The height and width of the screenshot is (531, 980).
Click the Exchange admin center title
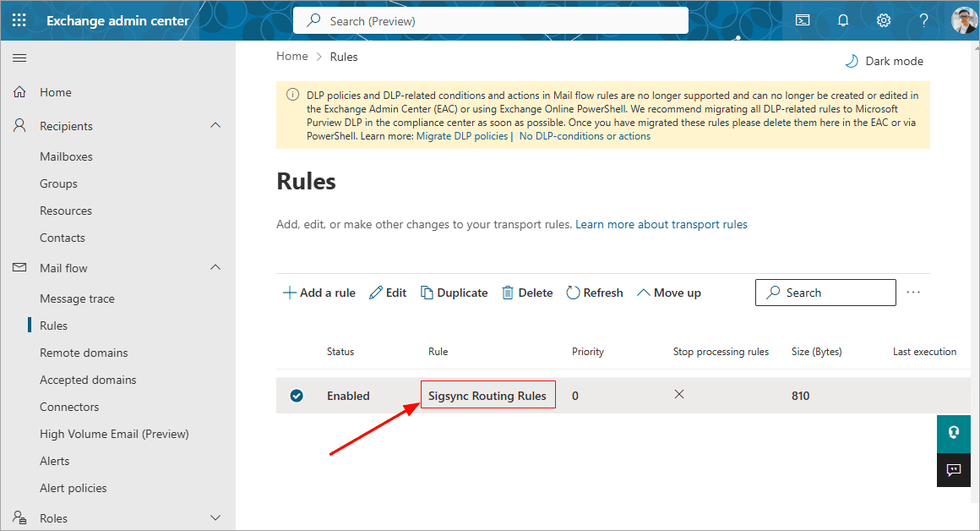point(117,20)
